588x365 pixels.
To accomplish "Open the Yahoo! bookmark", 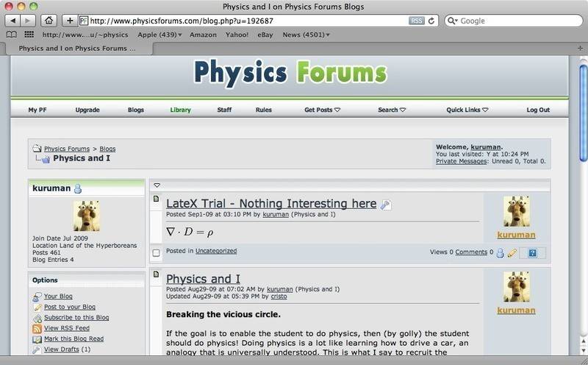I will [237, 35].
